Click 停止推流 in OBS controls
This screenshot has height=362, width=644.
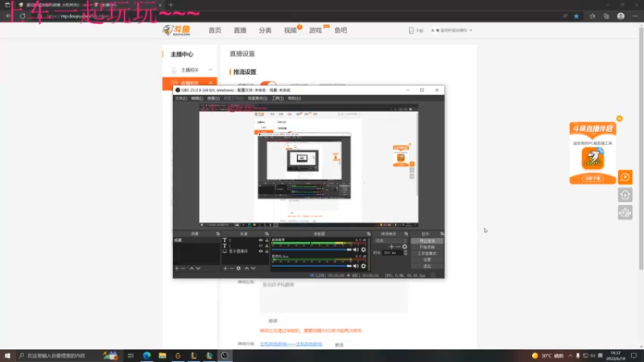427,241
